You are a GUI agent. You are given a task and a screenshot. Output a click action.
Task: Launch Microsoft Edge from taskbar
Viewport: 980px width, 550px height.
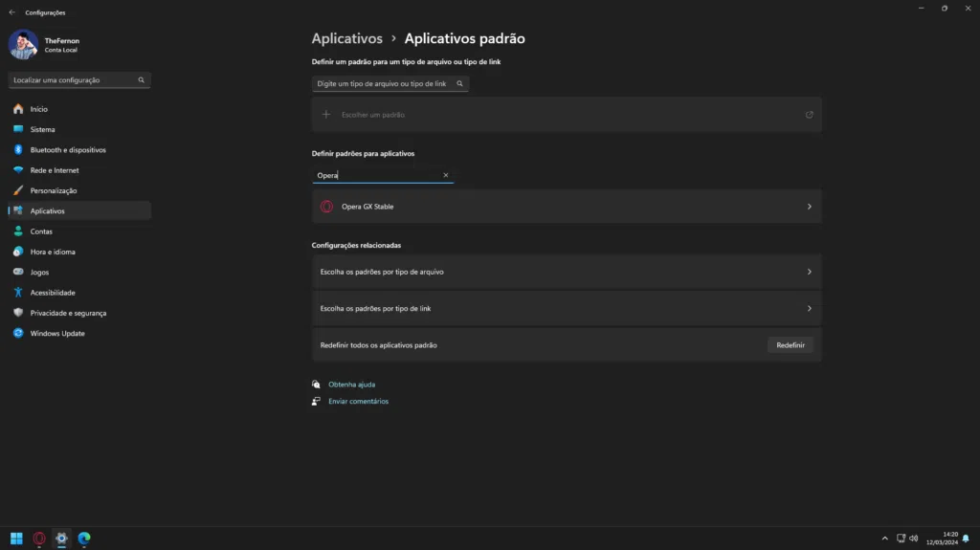tap(84, 539)
